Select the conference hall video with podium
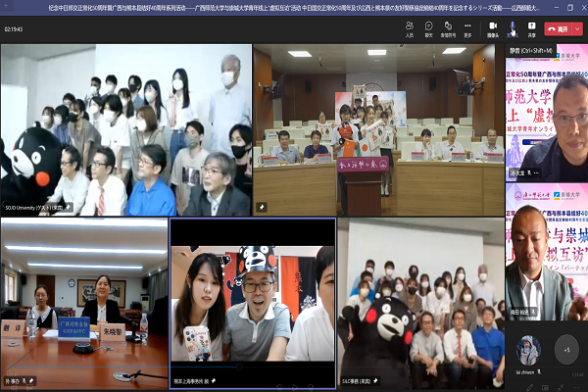This screenshot has height=392, width=588. (380, 129)
